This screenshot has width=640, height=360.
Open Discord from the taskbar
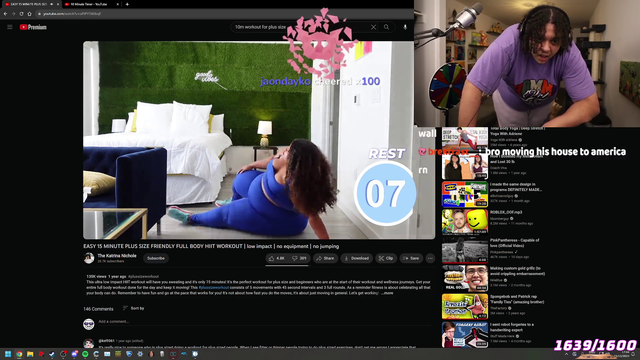74,354
